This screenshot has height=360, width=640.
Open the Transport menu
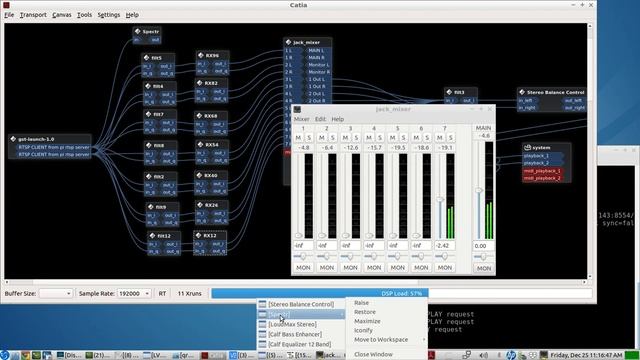point(33,15)
